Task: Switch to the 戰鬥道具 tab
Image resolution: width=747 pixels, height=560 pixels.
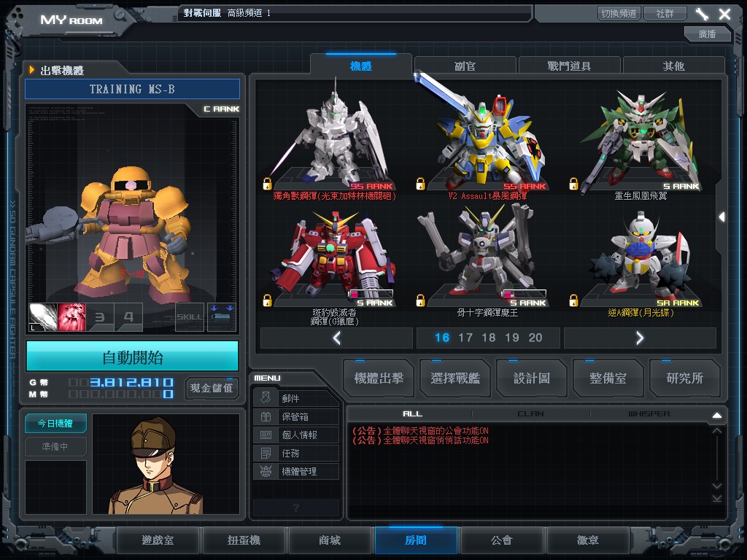Action: click(x=569, y=66)
